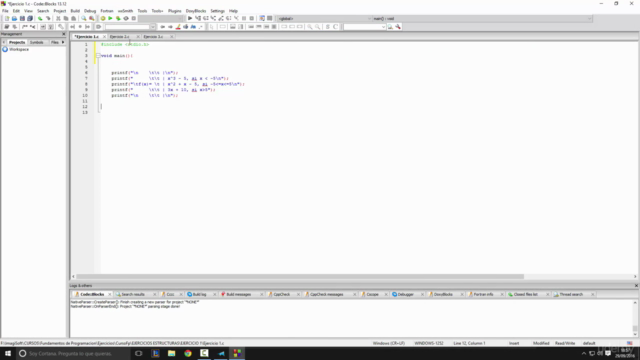This screenshot has height=360, width=640.
Task: Open the Plugins menu
Action: tap(174, 11)
